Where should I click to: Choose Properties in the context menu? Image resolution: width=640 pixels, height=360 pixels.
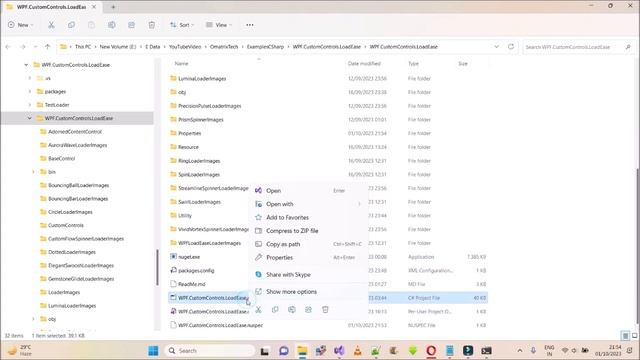coord(308,258)
